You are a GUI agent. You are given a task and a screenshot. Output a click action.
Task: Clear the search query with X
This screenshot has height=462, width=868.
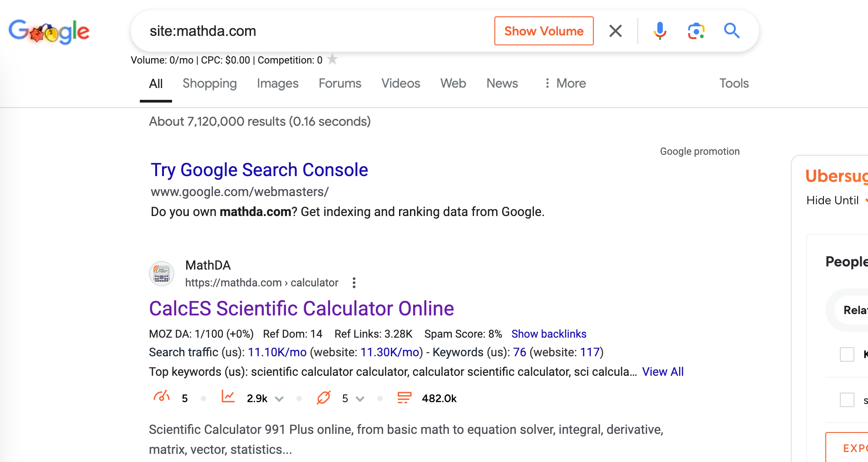[x=616, y=31]
